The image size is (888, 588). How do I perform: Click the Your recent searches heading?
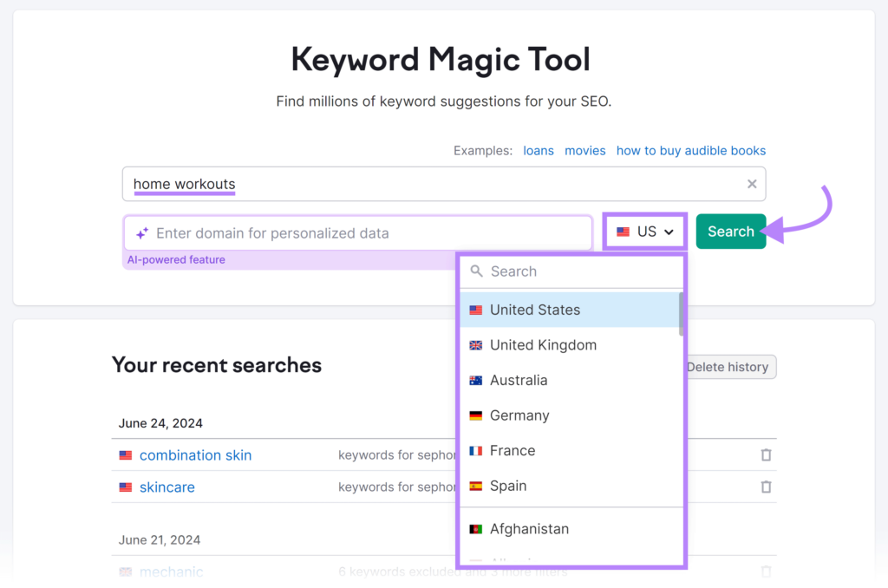coord(216,365)
